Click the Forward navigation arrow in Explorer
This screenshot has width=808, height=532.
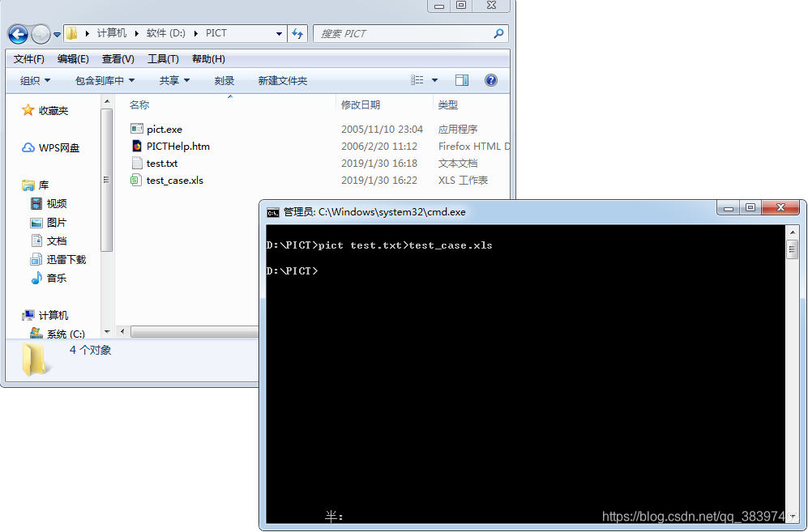[x=41, y=35]
